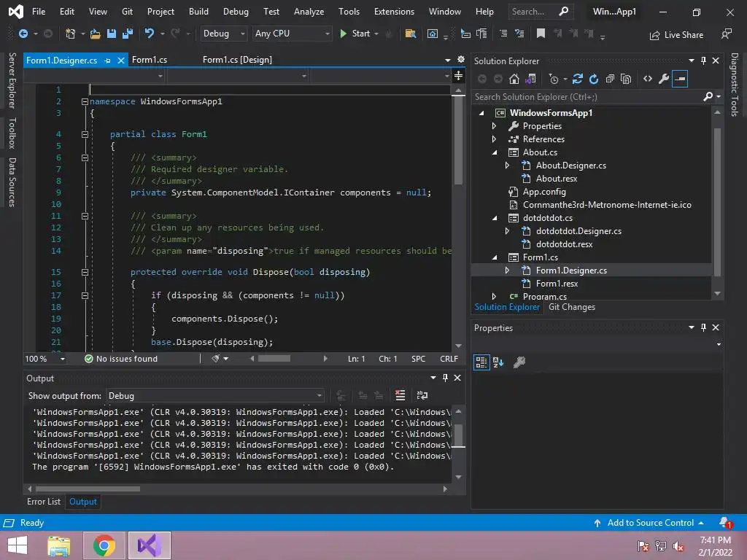Open the Start button dropdown arrow
Image resolution: width=747 pixels, height=560 pixels.
[376, 34]
